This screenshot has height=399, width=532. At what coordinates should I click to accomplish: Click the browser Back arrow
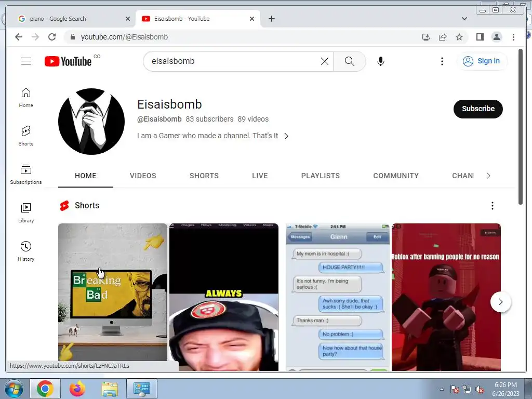[x=19, y=37]
